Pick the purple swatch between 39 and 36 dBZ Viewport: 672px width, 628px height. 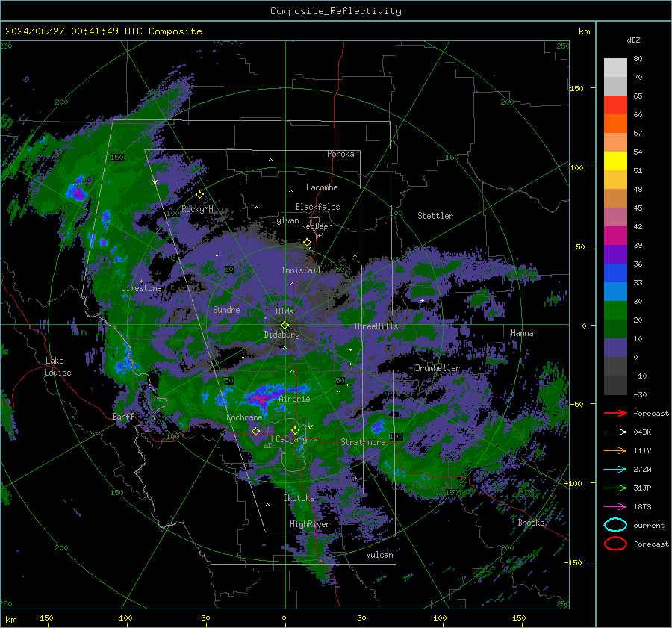pyautogui.click(x=615, y=255)
